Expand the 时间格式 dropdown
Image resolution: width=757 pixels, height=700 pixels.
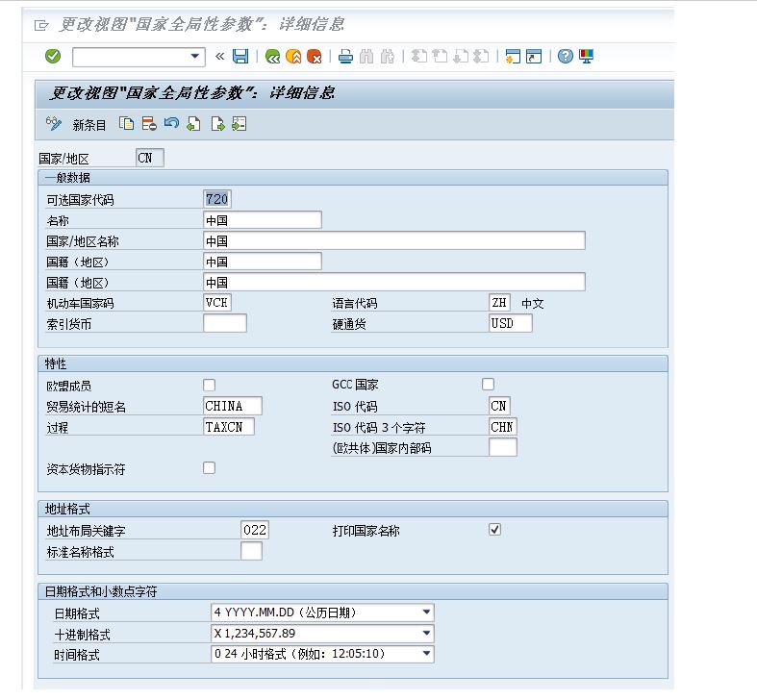[x=426, y=654]
